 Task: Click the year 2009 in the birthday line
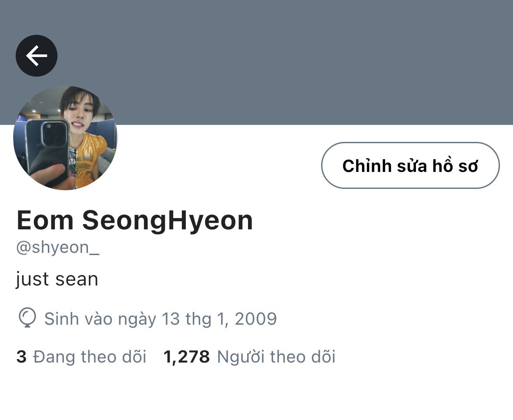(256, 319)
